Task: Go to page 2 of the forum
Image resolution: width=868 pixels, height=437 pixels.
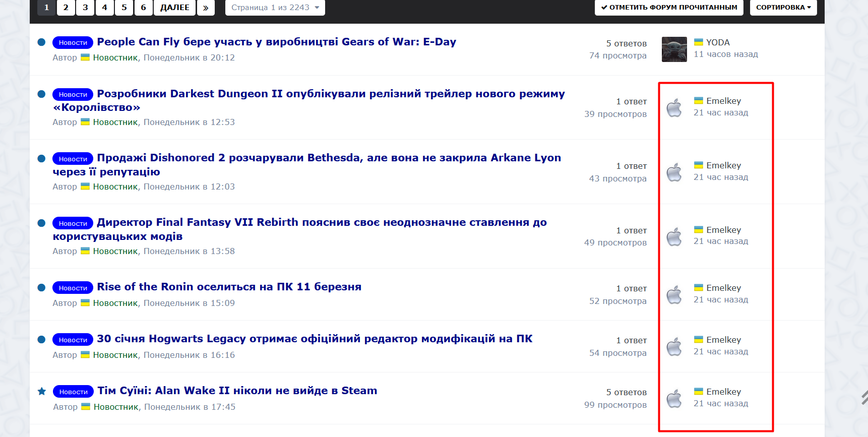Action: [66, 8]
